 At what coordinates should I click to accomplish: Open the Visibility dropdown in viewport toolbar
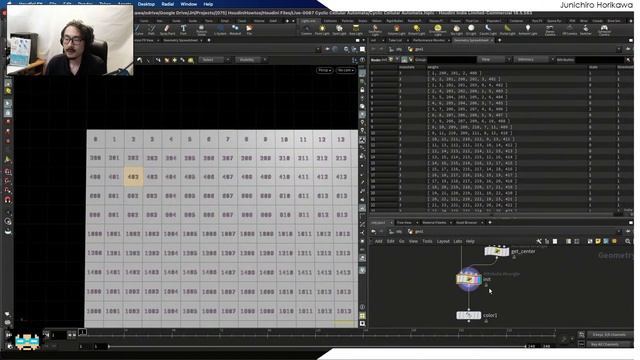[x=251, y=60]
